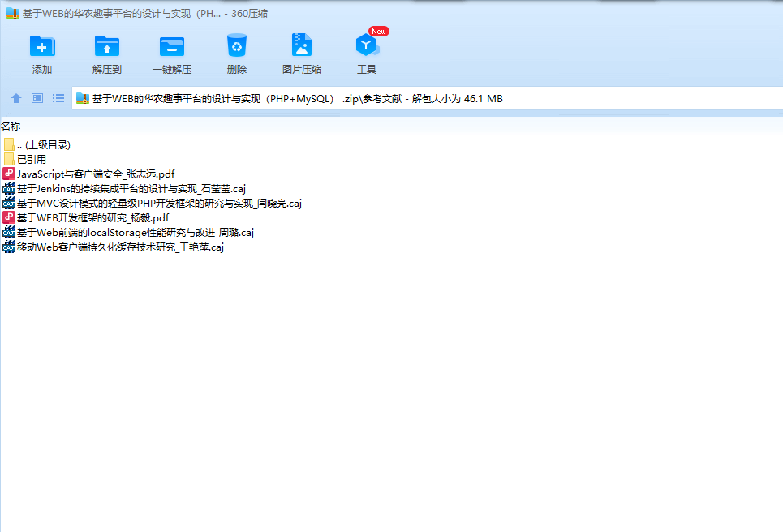This screenshot has height=532, width=783.
Task: Click the 一键解压 (one-click extract) icon
Action: click(172, 46)
